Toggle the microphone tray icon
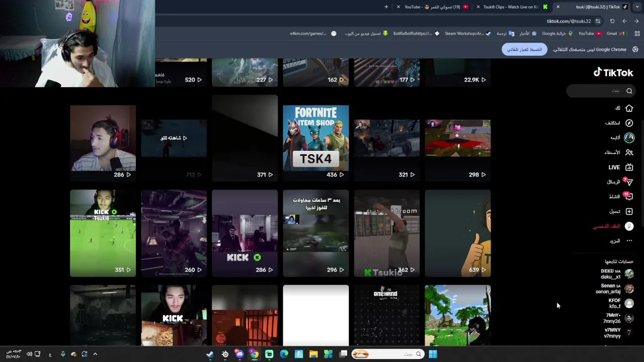 point(62,354)
